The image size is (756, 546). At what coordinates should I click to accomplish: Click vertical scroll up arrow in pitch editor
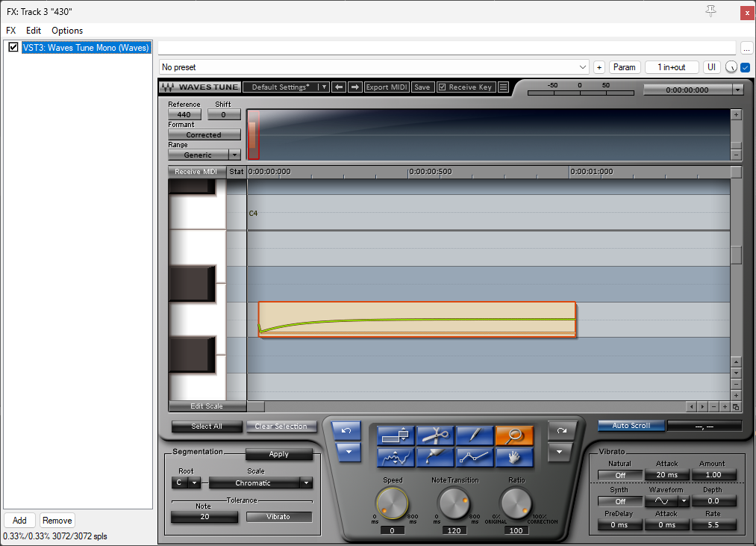tap(736, 362)
